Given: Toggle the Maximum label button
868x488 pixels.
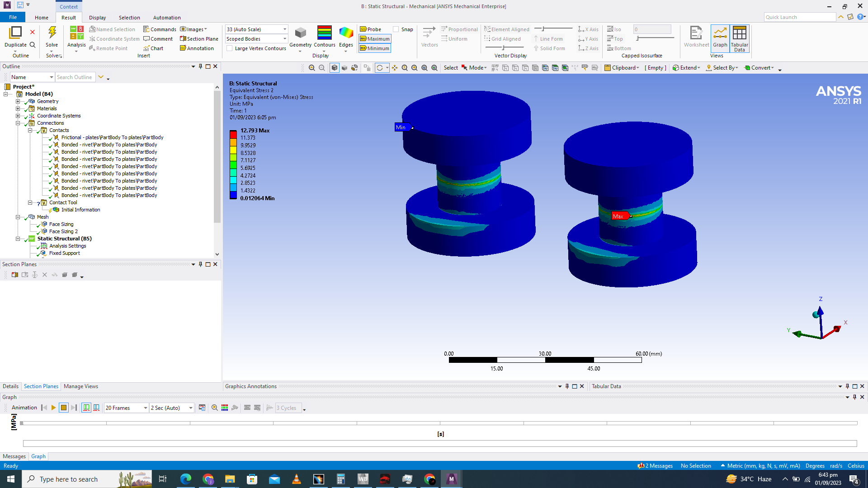Looking at the screenshot, I should coord(375,39).
